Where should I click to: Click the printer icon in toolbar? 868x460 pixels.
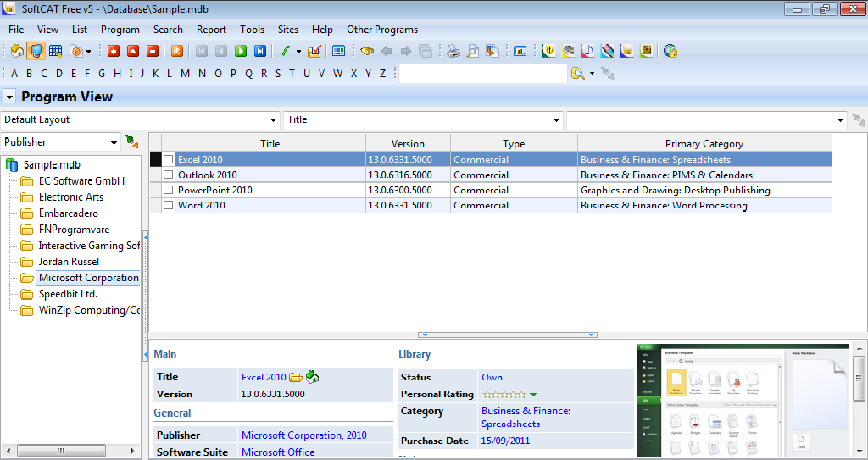tap(453, 51)
